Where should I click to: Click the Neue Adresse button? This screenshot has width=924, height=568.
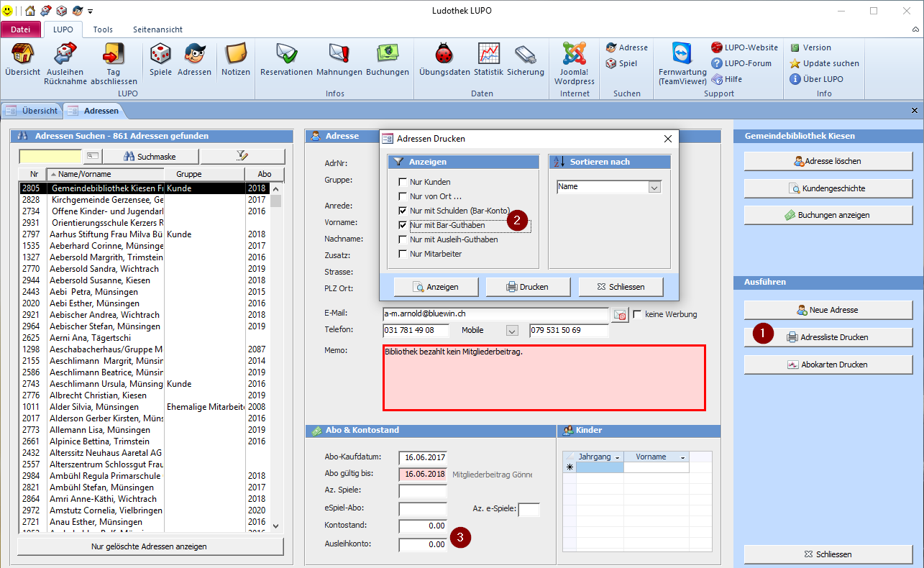(828, 310)
